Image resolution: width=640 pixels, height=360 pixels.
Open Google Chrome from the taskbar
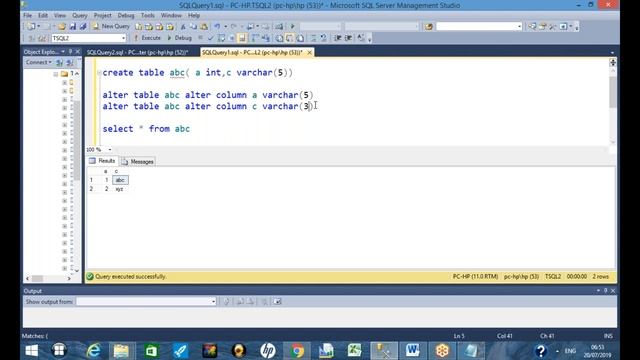297,351
